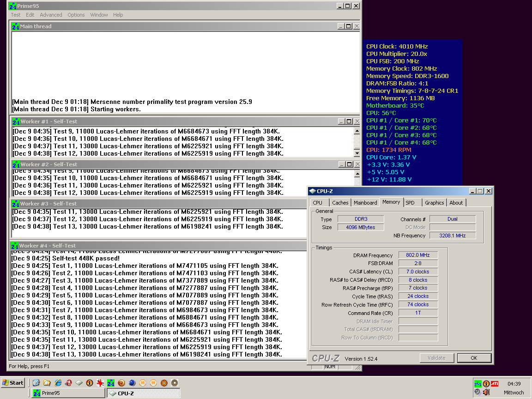Click the DRAM Frequency value field
This screenshot has width=532, height=399.
(x=417, y=255)
